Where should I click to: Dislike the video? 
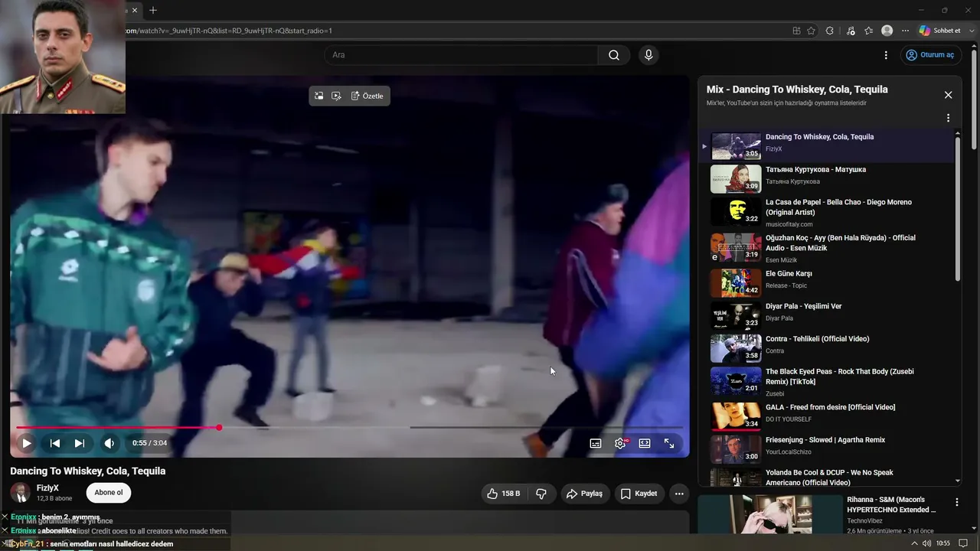pos(541,494)
